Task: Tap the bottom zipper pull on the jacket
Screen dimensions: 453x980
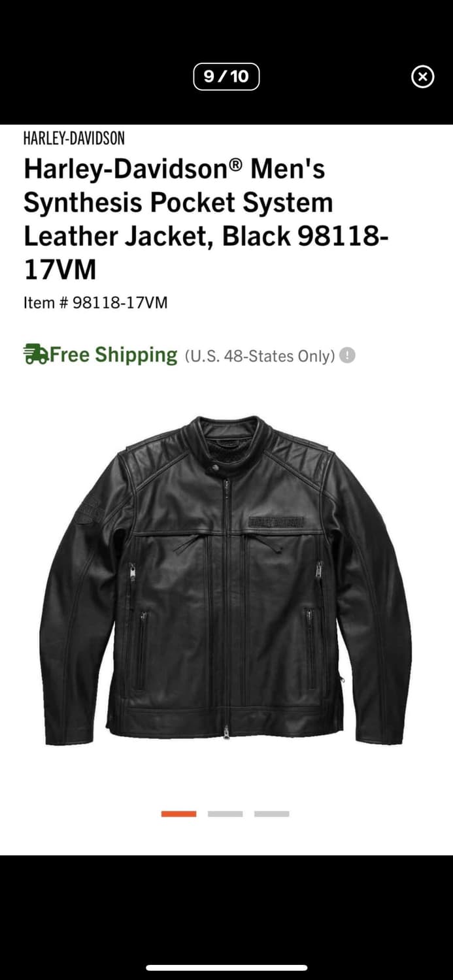Action: coord(227,732)
